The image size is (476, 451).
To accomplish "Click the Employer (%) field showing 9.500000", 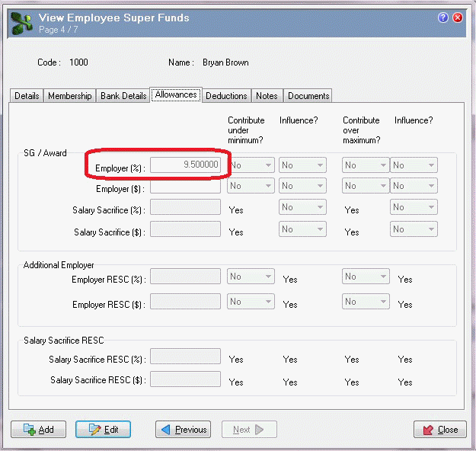I will pyautogui.click(x=185, y=165).
